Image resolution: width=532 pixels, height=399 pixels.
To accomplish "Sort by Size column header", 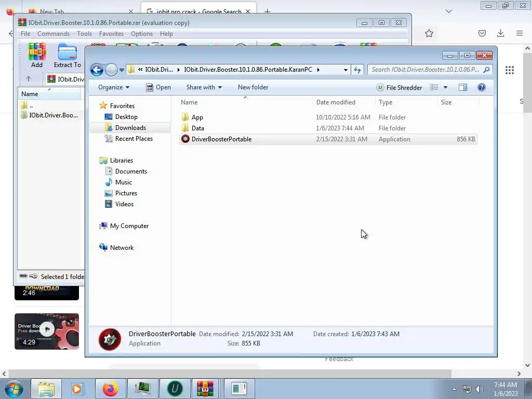I will click(x=458, y=102).
